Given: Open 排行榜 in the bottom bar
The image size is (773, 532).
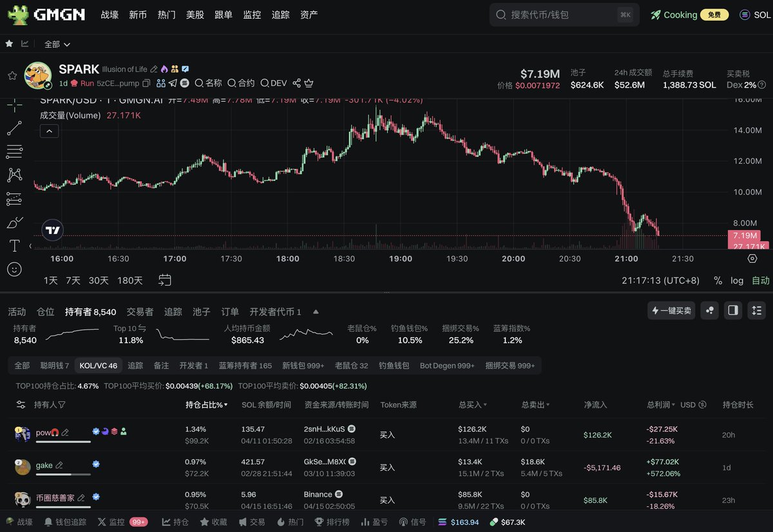Looking at the screenshot, I should click(x=331, y=522).
